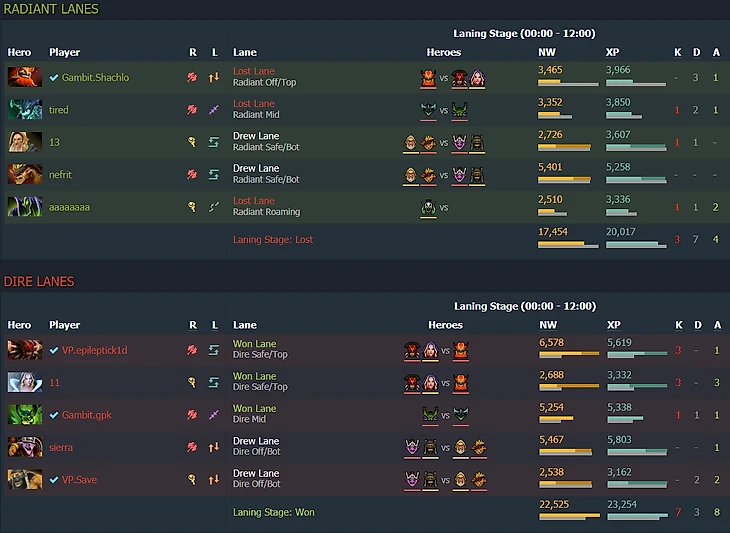Image resolution: width=730 pixels, height=533 pixels.
Task: Click the support role icon for aaaaaaaa
Action: point(192,207)
